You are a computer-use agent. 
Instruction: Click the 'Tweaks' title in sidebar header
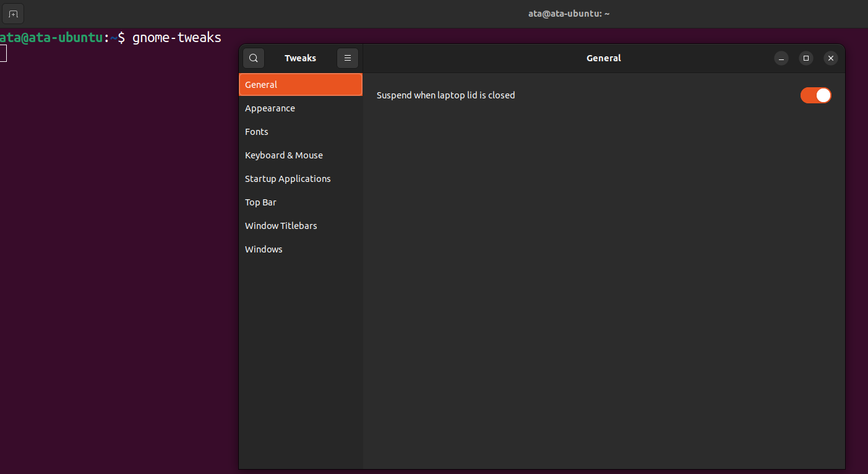click(x=301, y=58)
